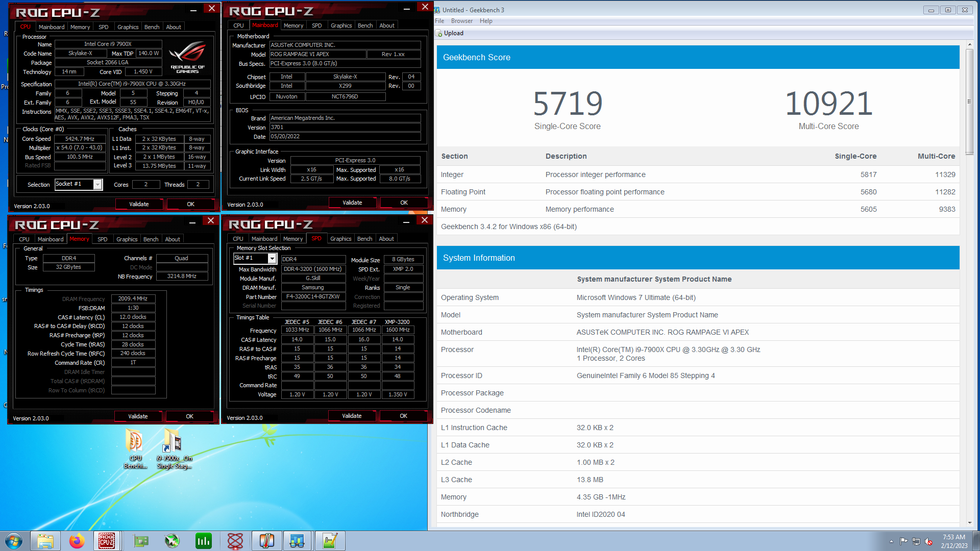
Task: Click the taskbar clock showing 7:53 AM
Action: tap(954, 541)
